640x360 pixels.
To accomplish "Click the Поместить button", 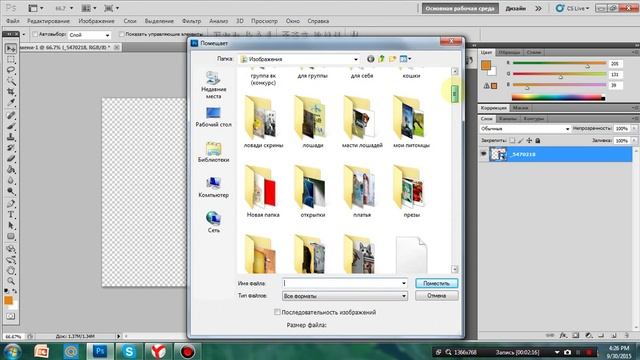I will [x=436, y=283].
